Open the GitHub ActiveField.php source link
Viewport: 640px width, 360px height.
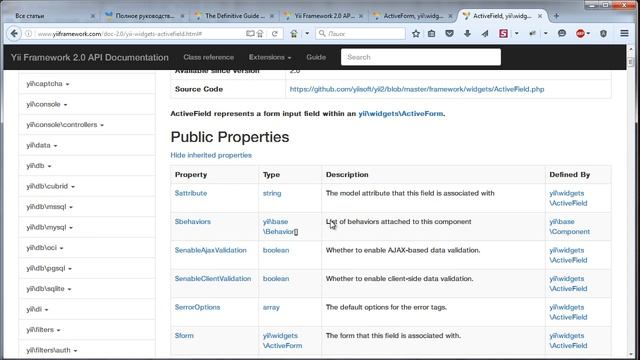417,89
